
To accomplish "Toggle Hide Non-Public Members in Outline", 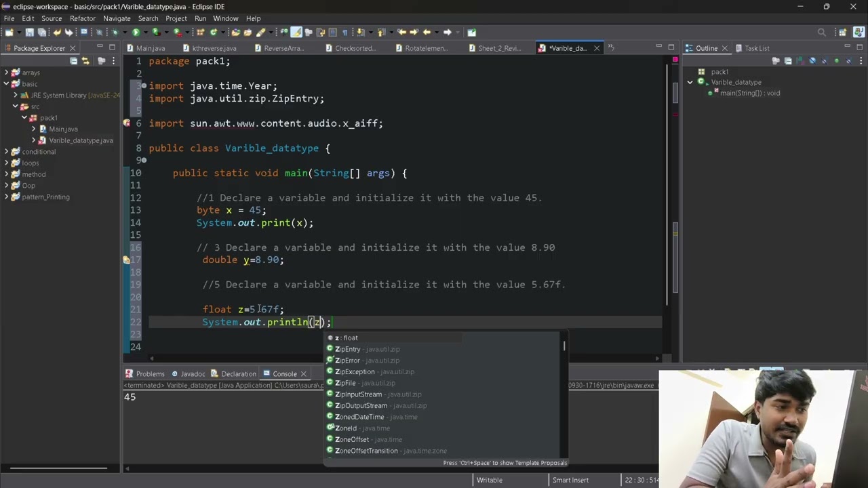I will pyautogui.click(x=836, y=60).
